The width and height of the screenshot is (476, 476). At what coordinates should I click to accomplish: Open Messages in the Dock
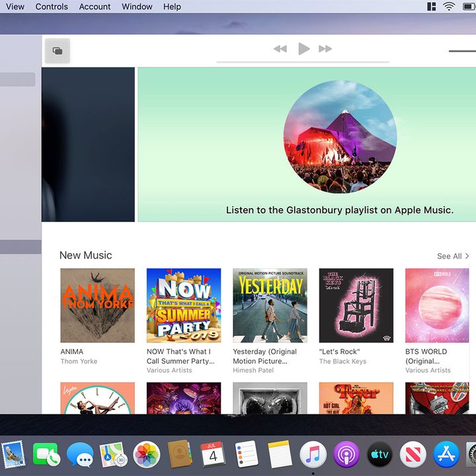click(x=80, y=454)
